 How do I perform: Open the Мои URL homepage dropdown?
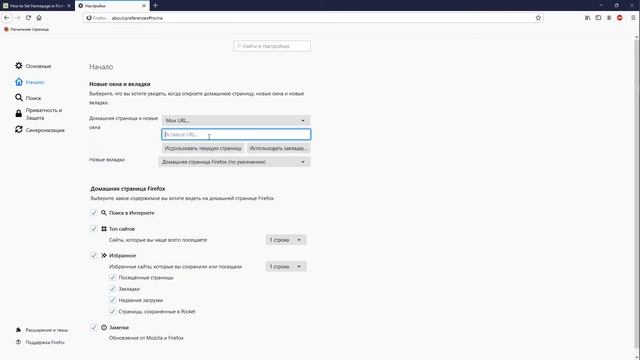pos(236,120)
